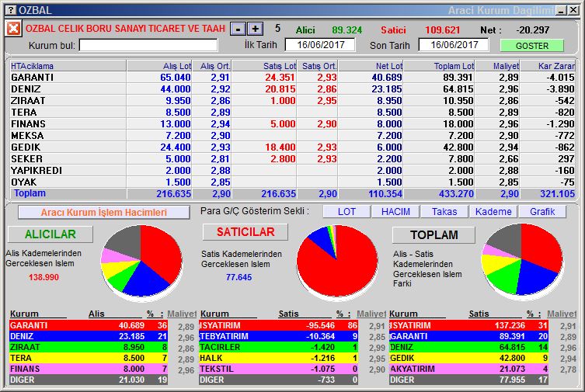Click the Alici value 89.324
The height and width of the screenshot is (392, 585).
point(347,29)
